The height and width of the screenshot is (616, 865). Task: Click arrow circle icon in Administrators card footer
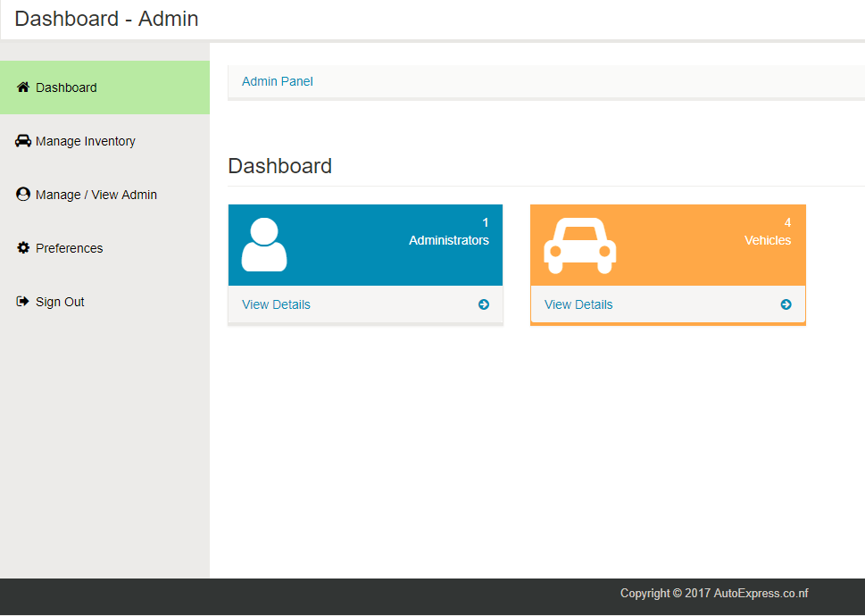(x=484, y=304)
